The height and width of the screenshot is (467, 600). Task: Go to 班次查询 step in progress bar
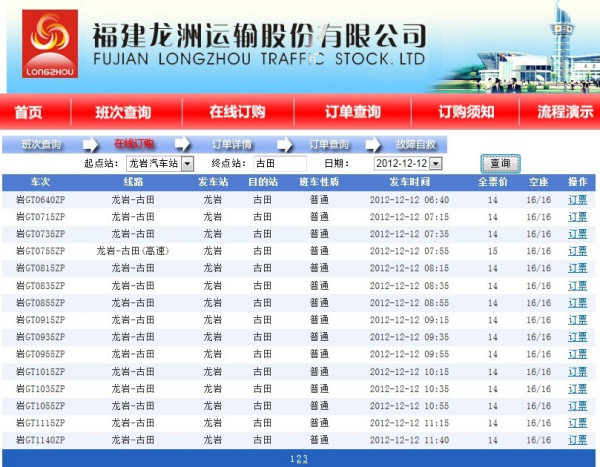pos(41,144)
